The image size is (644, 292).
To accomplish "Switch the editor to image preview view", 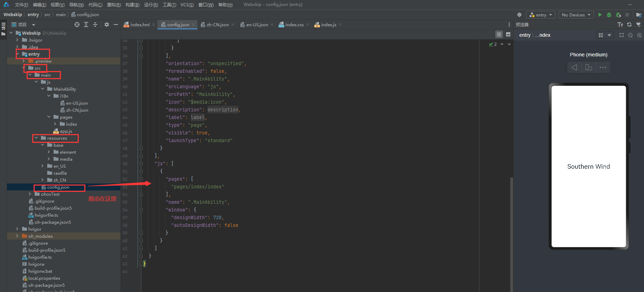I will 508,34.
